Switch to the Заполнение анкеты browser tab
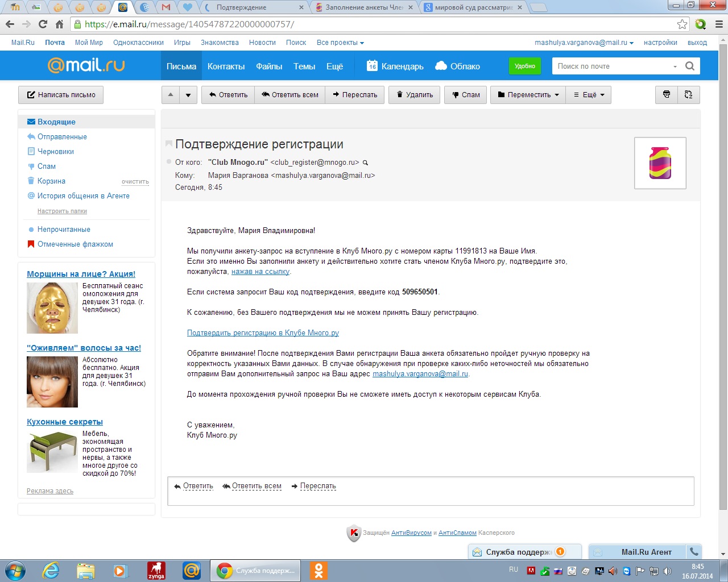The image size is (728, 582). tap(364, 7)
